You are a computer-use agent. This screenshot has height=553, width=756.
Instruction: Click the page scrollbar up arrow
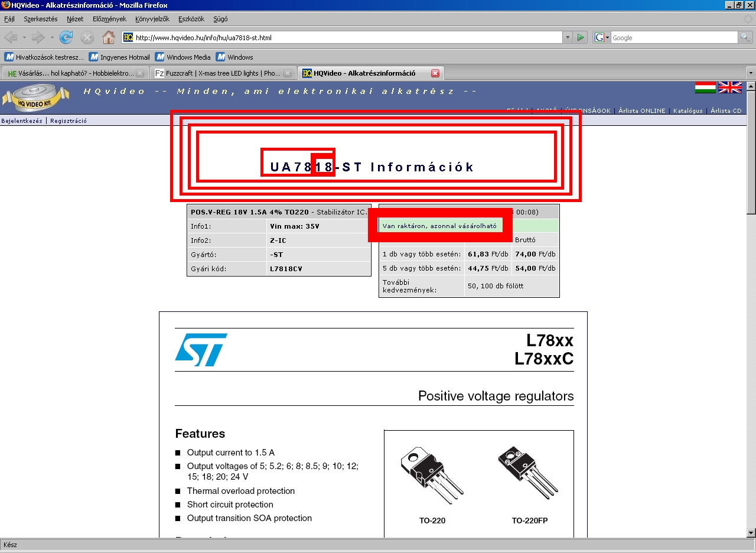pyautogui.click(x=751, y=86)
